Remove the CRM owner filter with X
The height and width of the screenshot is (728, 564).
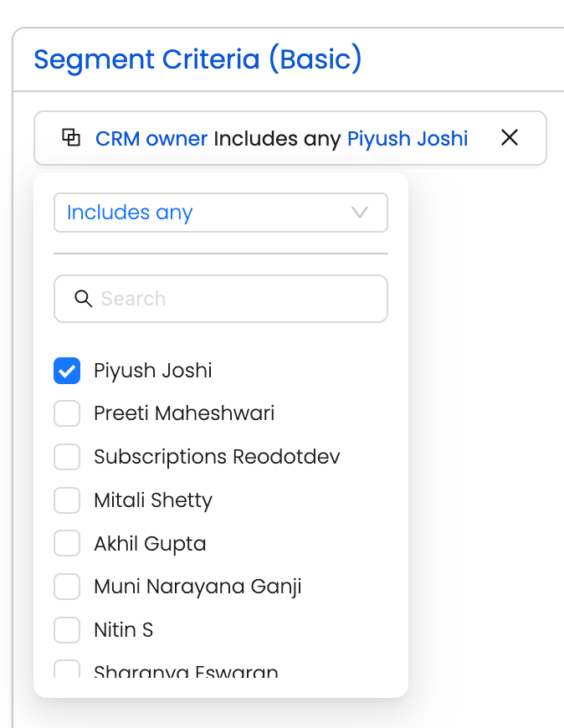click(x=510, y=138)
